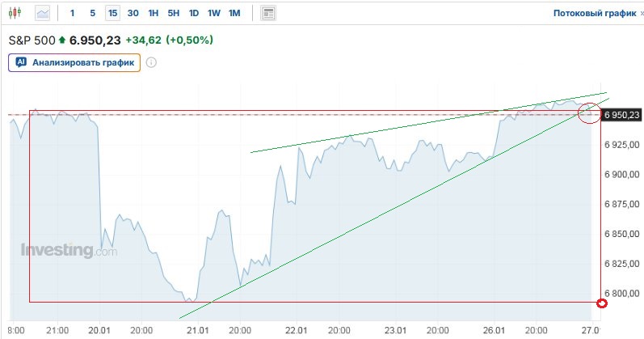This screenshot has width=644, height=339.
Task: Pick the 1W timeframe
Action: (x=214, y=14)
